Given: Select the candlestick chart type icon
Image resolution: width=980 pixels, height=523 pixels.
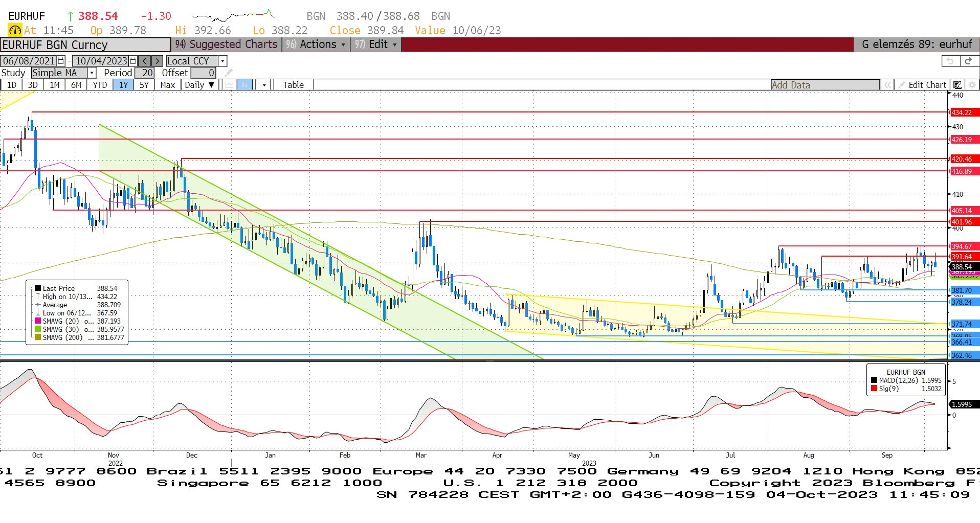Looking at the screenshot, I should coord(245,85).
